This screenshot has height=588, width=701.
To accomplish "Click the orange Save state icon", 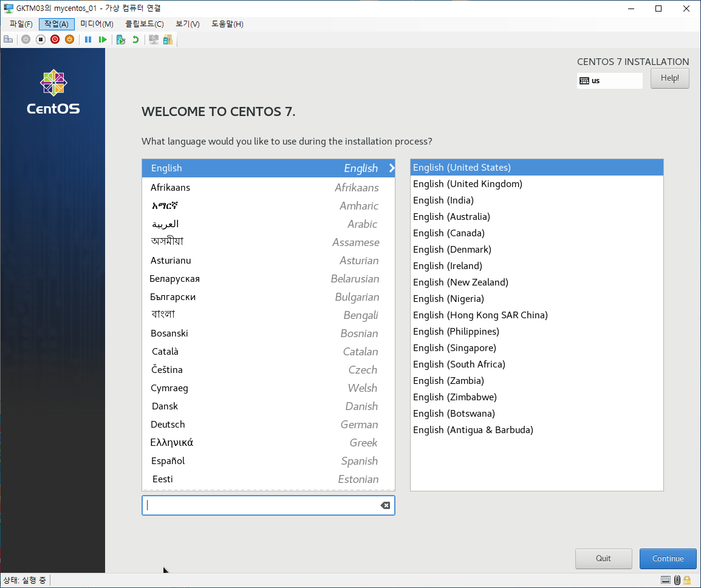I will [x=69, y=39].
